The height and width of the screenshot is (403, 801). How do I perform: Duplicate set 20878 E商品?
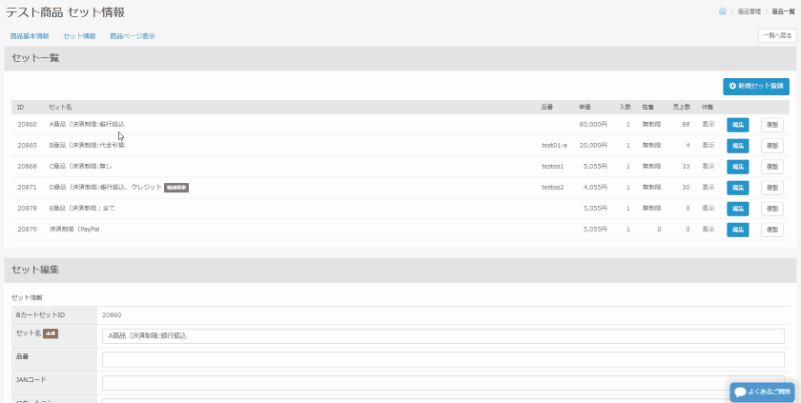click(x=772, y=208)
